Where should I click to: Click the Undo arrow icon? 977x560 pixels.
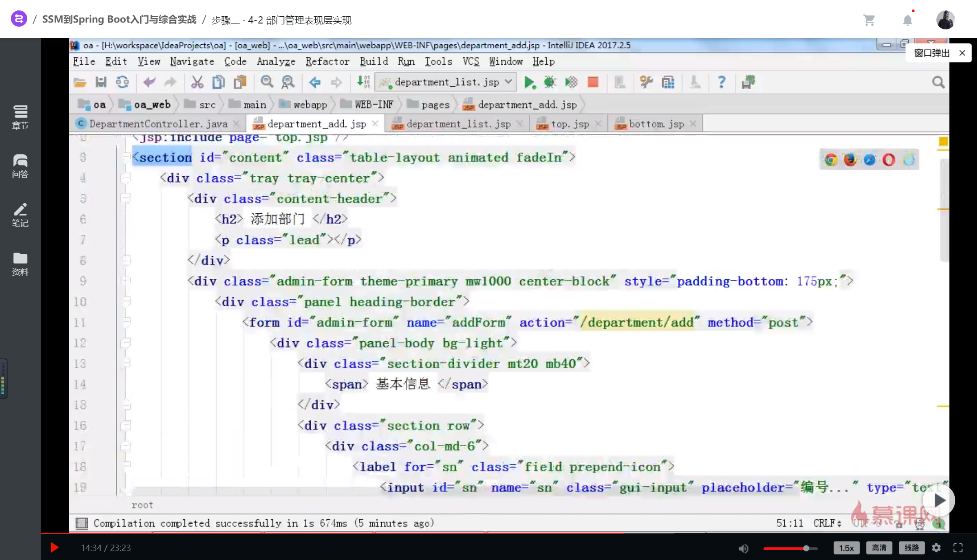149,82
